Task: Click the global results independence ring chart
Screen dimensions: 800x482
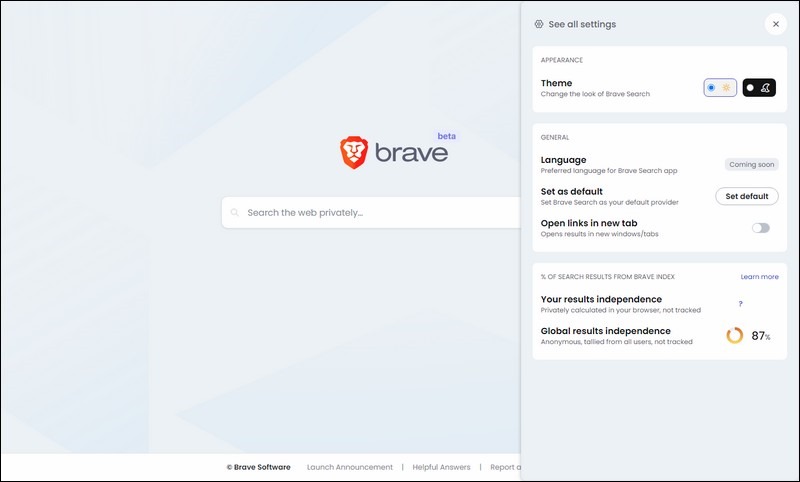Action: pos(735,335)
